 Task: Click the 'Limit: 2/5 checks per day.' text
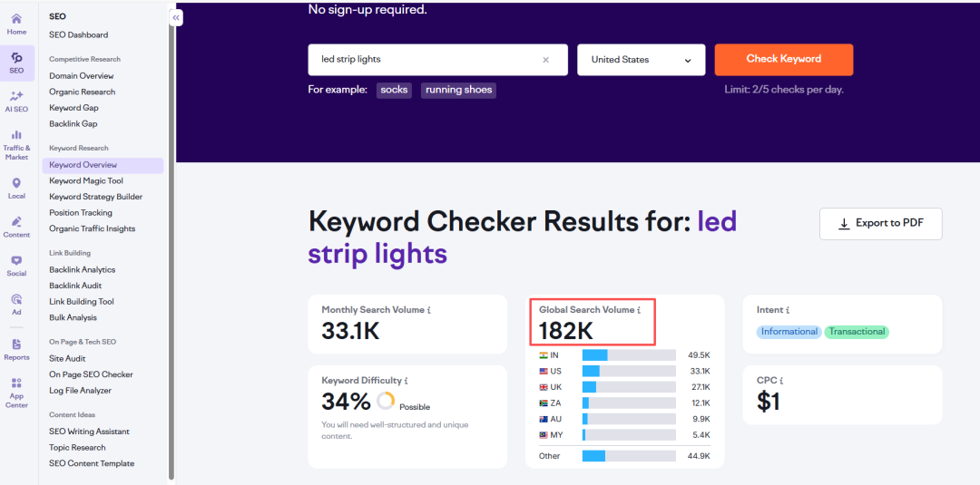784,90
